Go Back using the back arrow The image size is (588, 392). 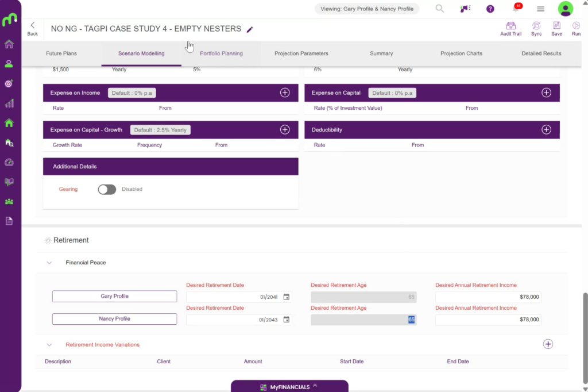33,29
